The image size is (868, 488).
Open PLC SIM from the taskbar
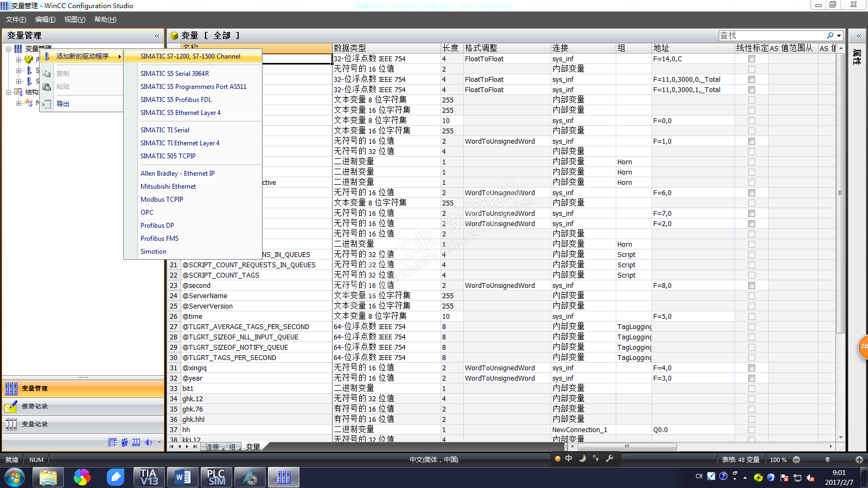pyautogui.click(x=216, y=477)
